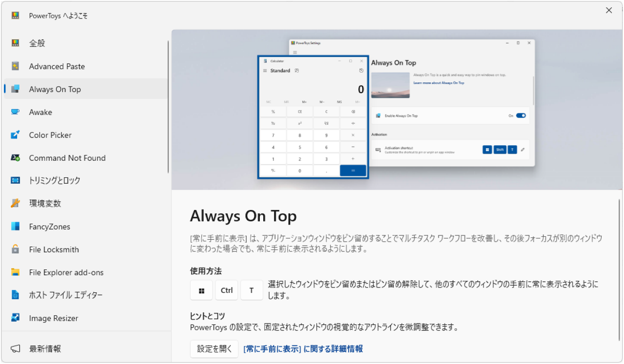
Task: Open the Awake module page
Action: [x=86, y=112]
